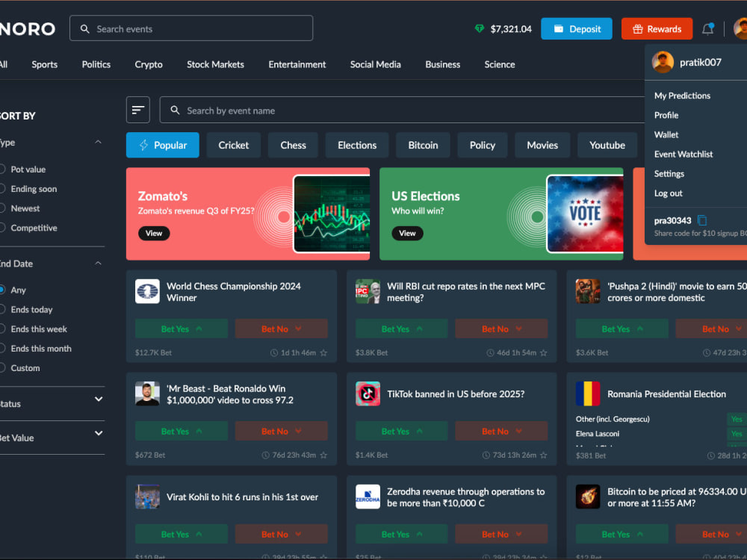Click the RBI MPC meeting thumbnail
The width and height of the screenshot is (747, 560).
[x=368, y=291]
